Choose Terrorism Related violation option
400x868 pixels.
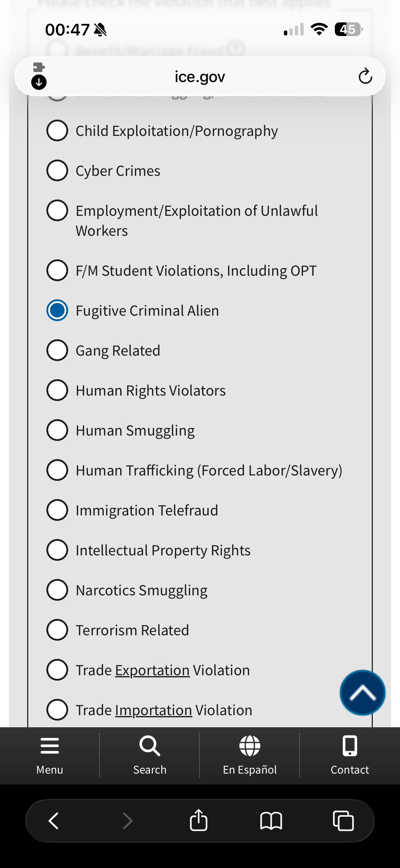[57, 630]
